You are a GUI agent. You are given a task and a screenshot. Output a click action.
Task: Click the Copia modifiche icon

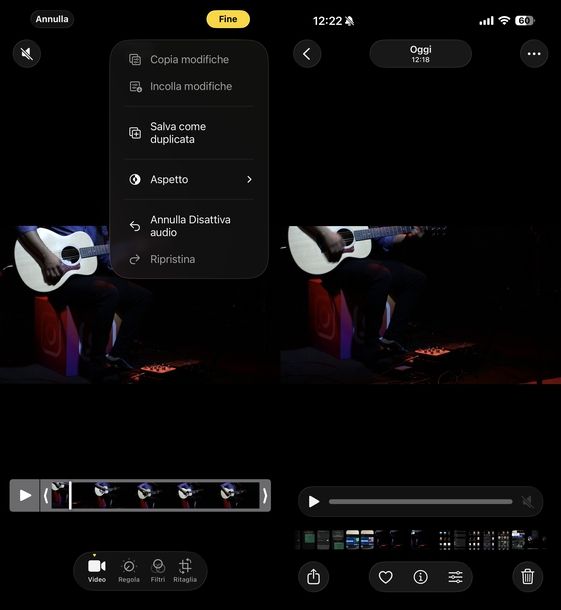[135, 60]
